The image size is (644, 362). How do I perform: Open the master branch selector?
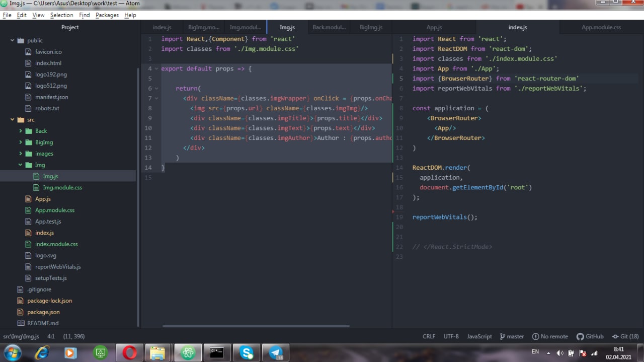pyautogui.click(x=512, y=336)
